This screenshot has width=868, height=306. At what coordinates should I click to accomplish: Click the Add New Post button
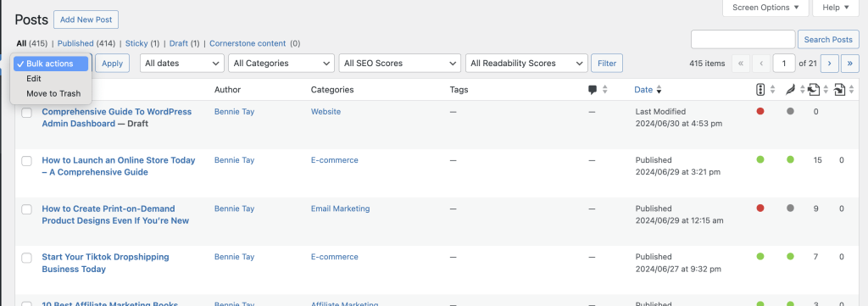click(86, 19)
